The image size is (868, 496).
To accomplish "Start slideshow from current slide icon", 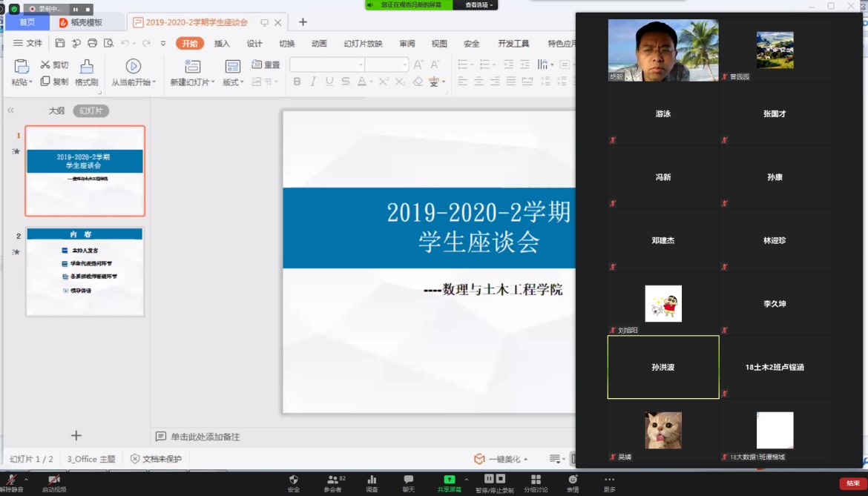I will coord(133,67).
